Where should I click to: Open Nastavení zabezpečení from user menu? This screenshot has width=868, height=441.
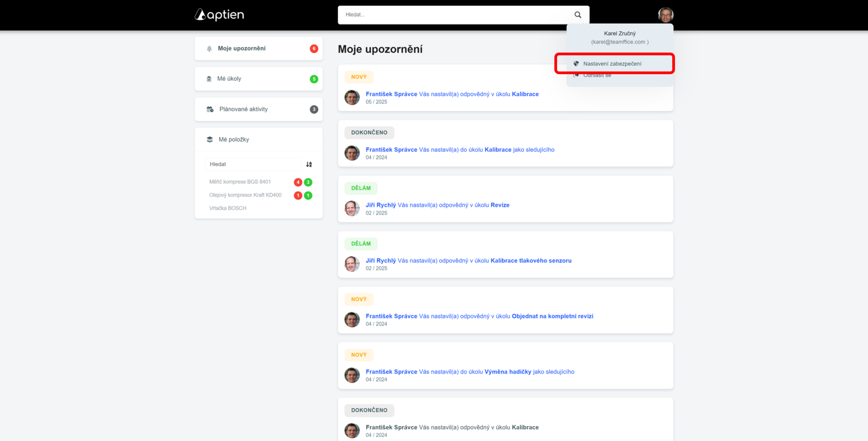(x=612, y=64)
